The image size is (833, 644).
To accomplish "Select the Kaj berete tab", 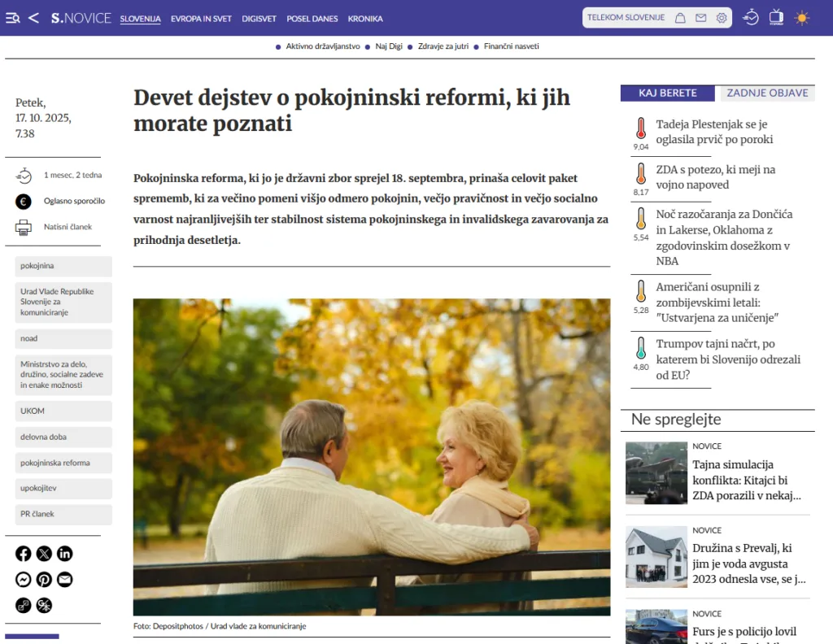I will tap(667, 93).
